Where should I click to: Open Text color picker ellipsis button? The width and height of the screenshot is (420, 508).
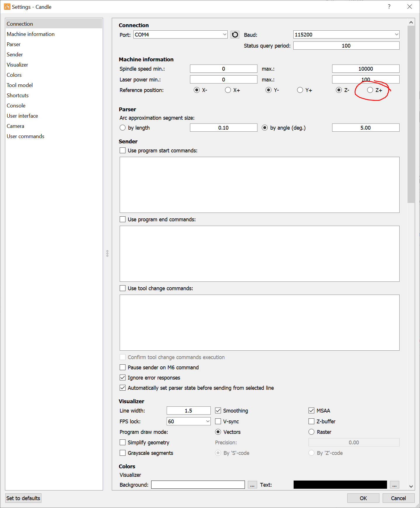(x=394, y=485)
